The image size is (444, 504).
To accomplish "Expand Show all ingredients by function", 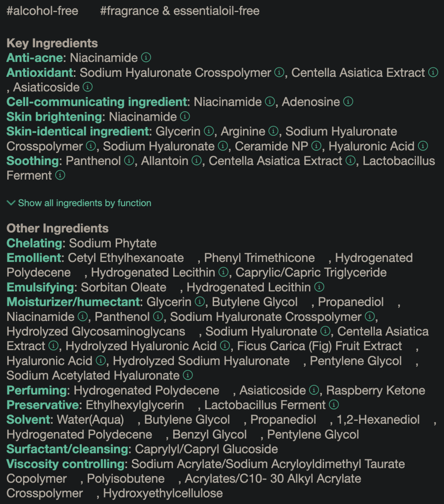I will 84,203.
